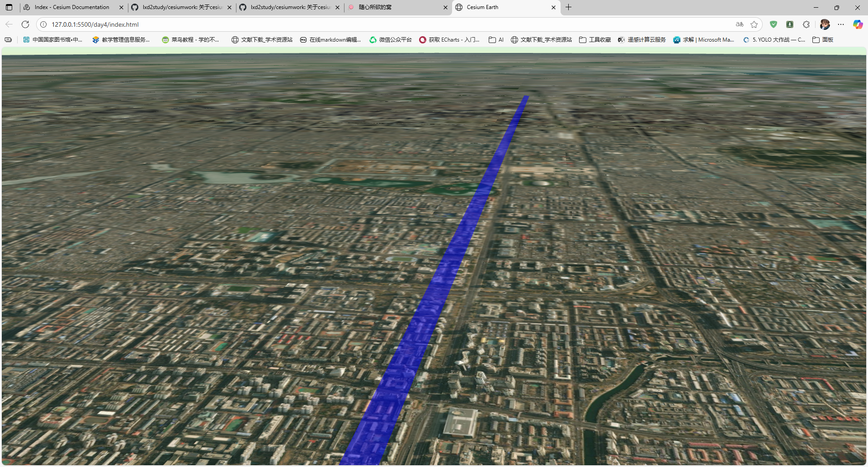Open Settings and more ellipsis menu
This screenshot has height=467, width=868.
coord(841,24)
